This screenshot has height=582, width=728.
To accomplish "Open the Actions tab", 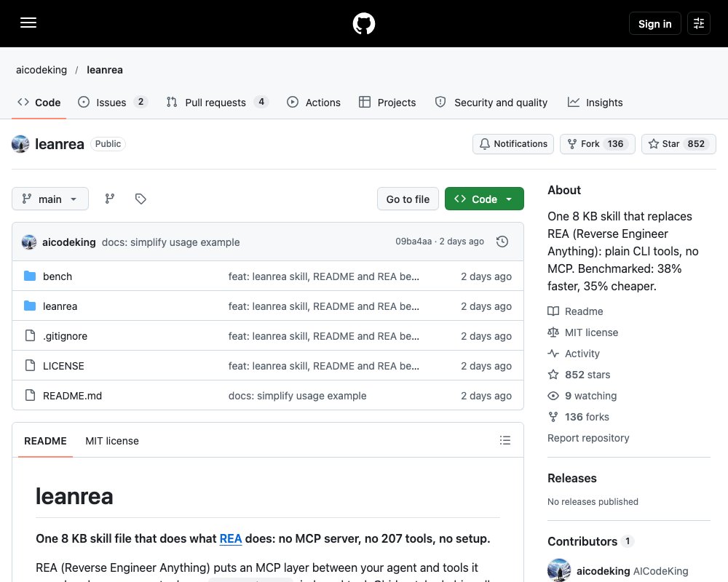I will tap(313, 103).
